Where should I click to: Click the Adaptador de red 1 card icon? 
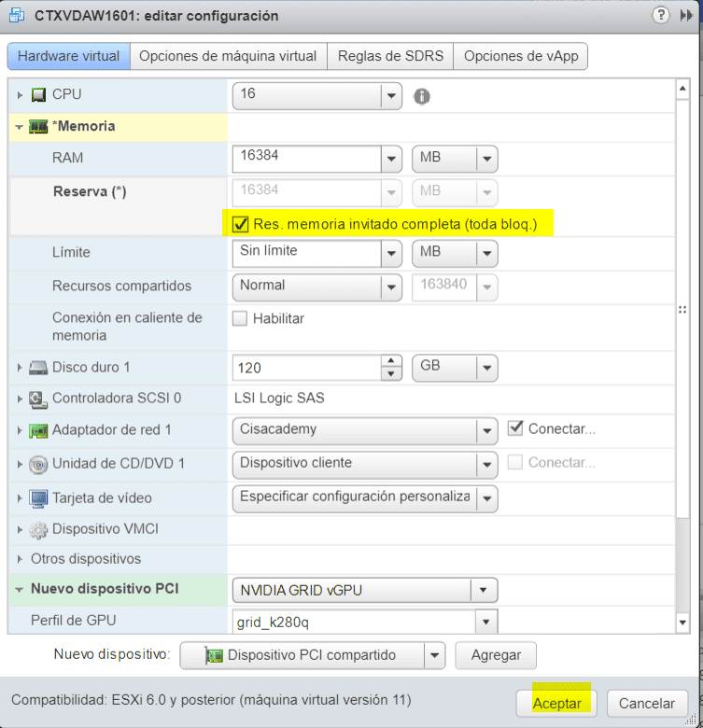[x=38, y=430]
